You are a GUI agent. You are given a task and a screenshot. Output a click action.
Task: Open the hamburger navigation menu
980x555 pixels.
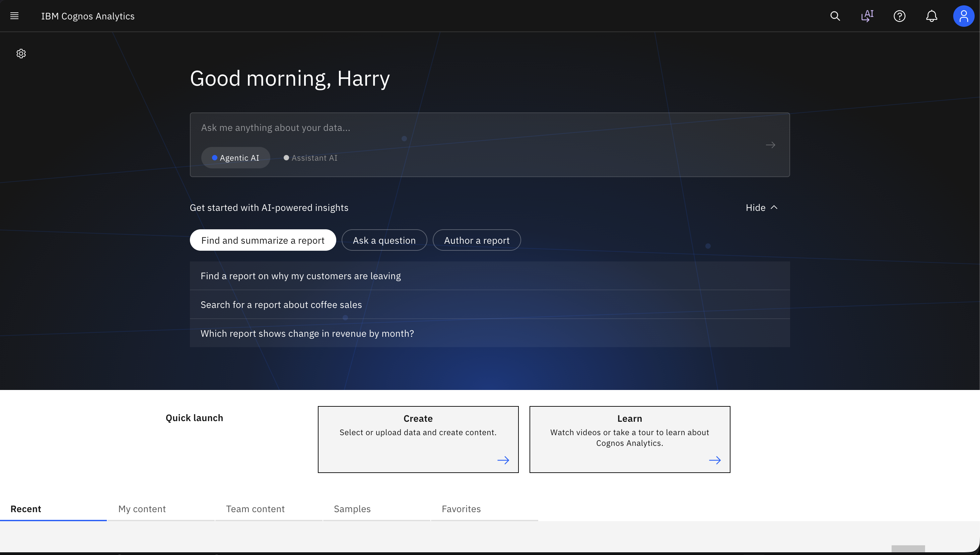[x=14, y=16]
